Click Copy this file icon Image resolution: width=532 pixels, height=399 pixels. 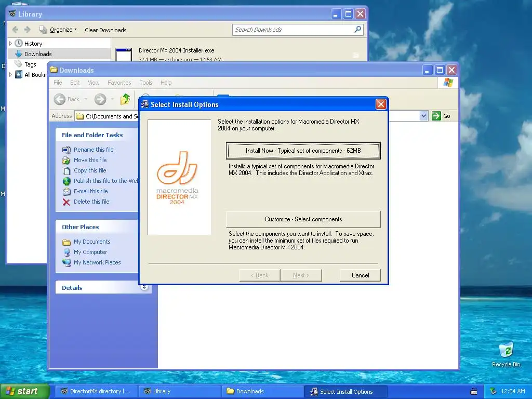click(66, 170)
